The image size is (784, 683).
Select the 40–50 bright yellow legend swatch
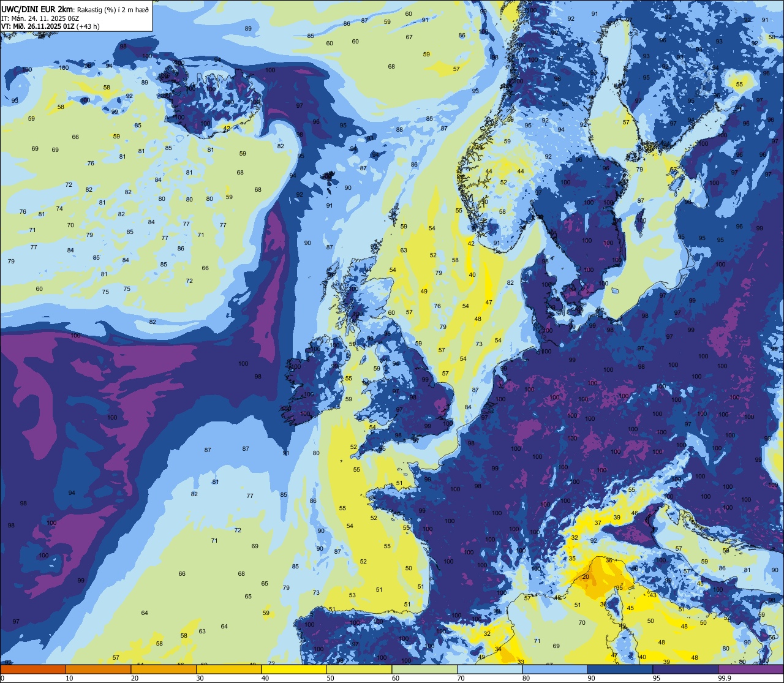[294, 669]
